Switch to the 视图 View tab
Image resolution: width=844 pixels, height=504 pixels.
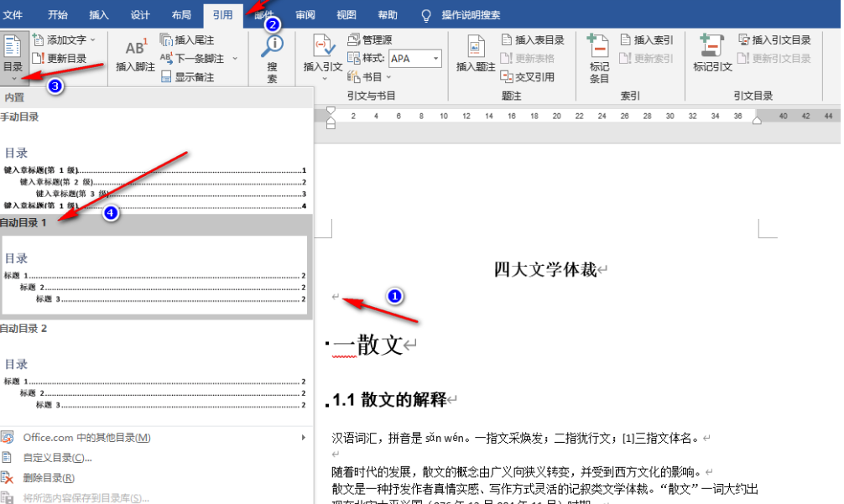click(347, 14)
